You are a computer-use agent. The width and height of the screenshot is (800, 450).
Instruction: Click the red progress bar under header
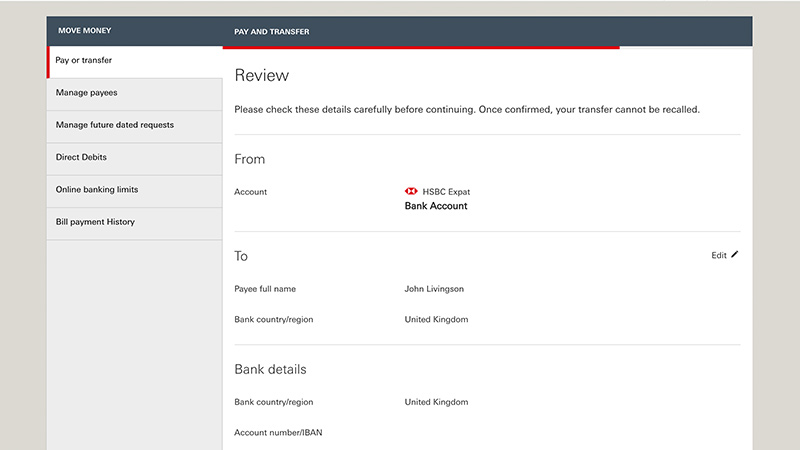(x=421, y=47)
